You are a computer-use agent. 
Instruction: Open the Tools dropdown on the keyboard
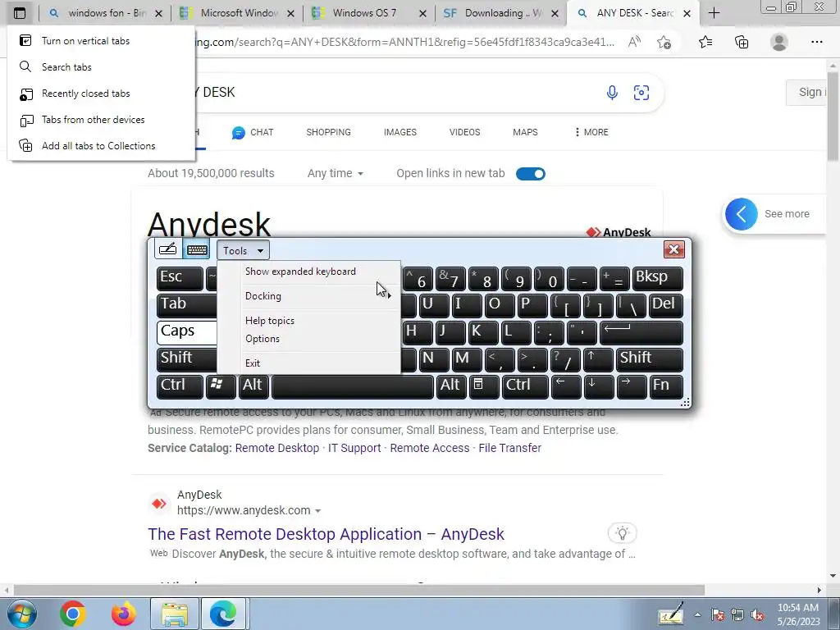pos(243,250)
